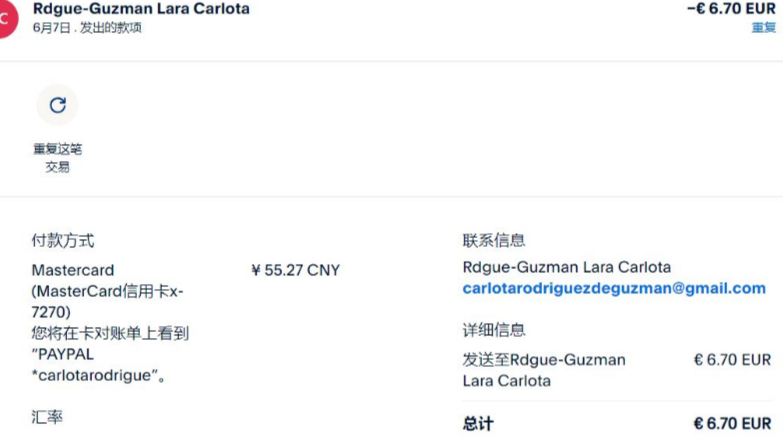Click the contact name under 联系信息
Image resolution: width=783 pixels, height=437 pixels.
[566, 267]
